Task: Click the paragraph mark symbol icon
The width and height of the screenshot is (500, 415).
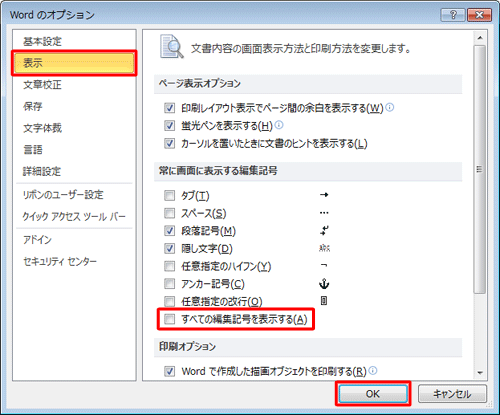Action: (324, 230)
